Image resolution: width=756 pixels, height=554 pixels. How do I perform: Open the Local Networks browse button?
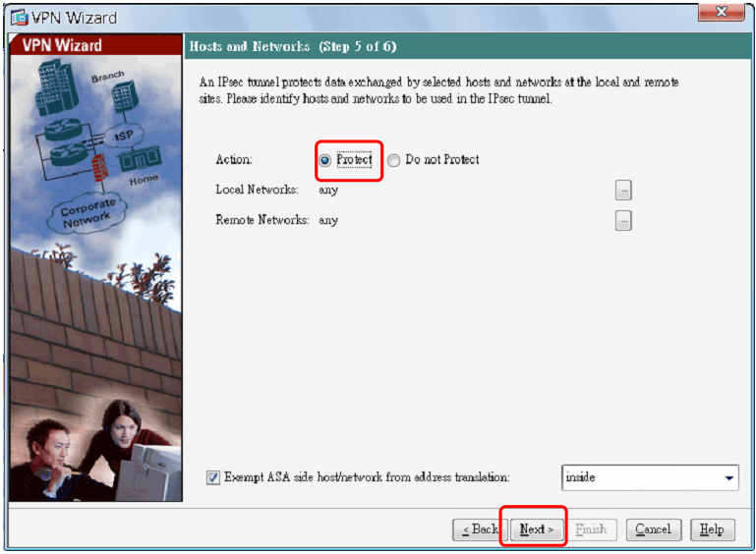click(x=623, y=191)
